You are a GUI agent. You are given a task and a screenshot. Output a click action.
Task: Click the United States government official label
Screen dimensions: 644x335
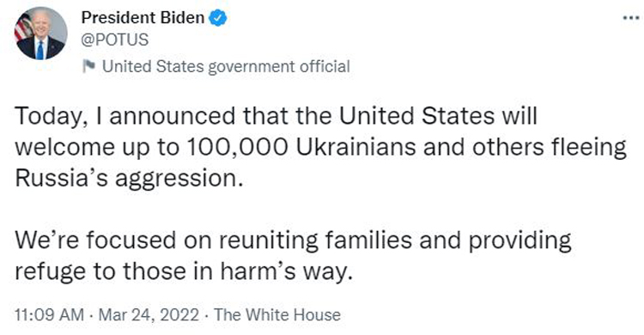226,67
